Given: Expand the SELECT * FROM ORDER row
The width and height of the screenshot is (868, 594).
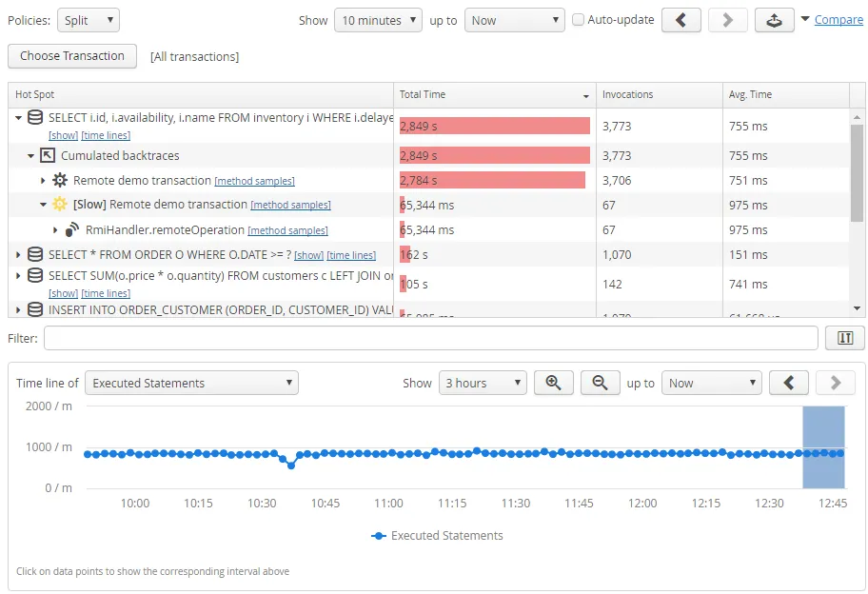Looking at the screenshot, I should pyautogui.click(x=16, y=254).
